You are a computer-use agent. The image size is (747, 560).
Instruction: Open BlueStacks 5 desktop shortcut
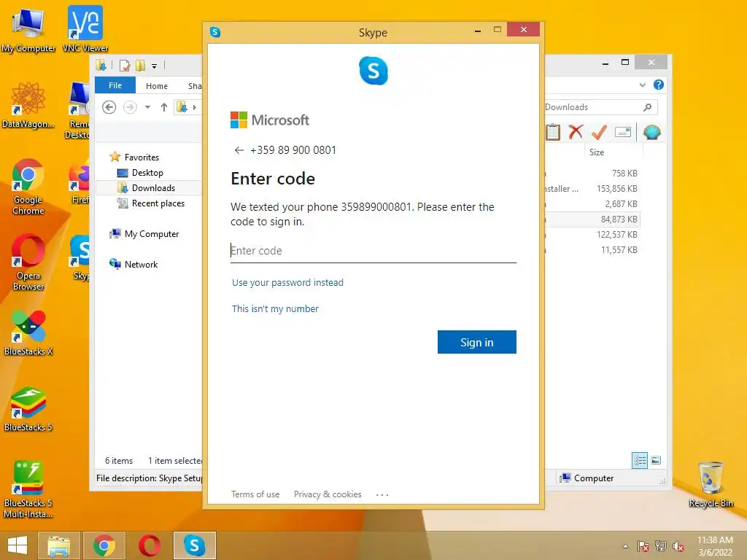pos(28,409)
